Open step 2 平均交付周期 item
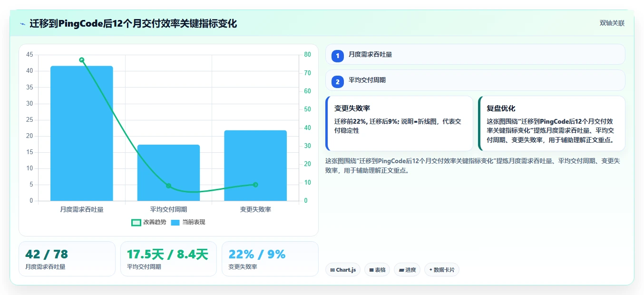Image resolution: width=644 pixels, height=295 pixels. click(475, 80)
